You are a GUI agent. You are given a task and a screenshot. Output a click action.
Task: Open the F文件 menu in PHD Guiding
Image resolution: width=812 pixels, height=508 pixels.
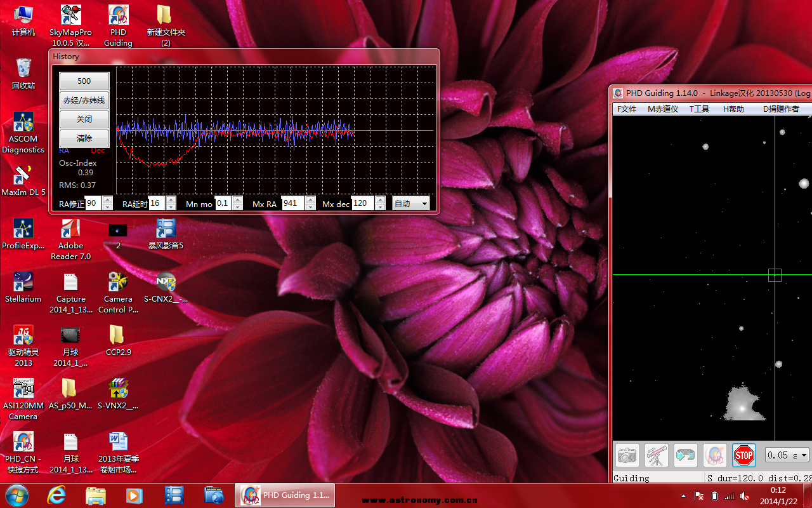pyautogui.click(x=627, y=109)
